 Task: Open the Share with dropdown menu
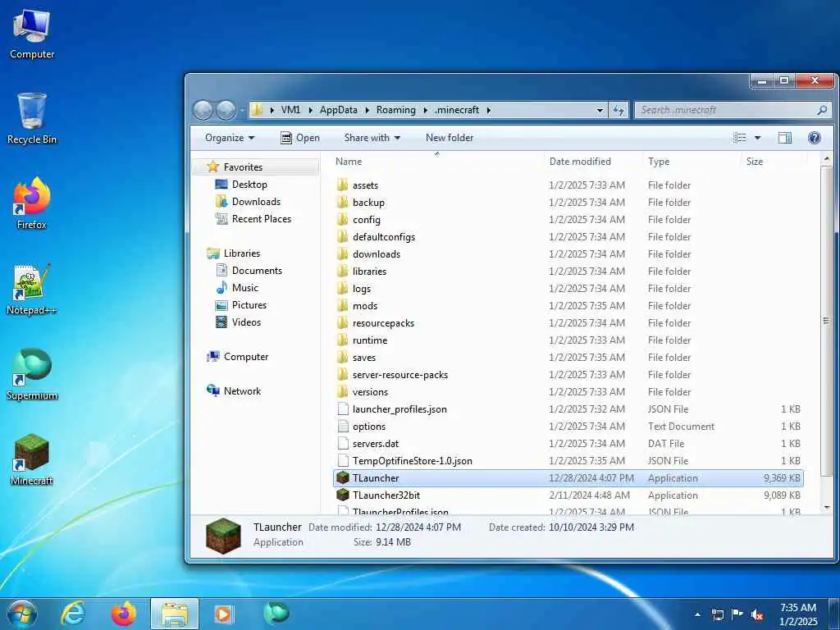click(x=372, y=138)
